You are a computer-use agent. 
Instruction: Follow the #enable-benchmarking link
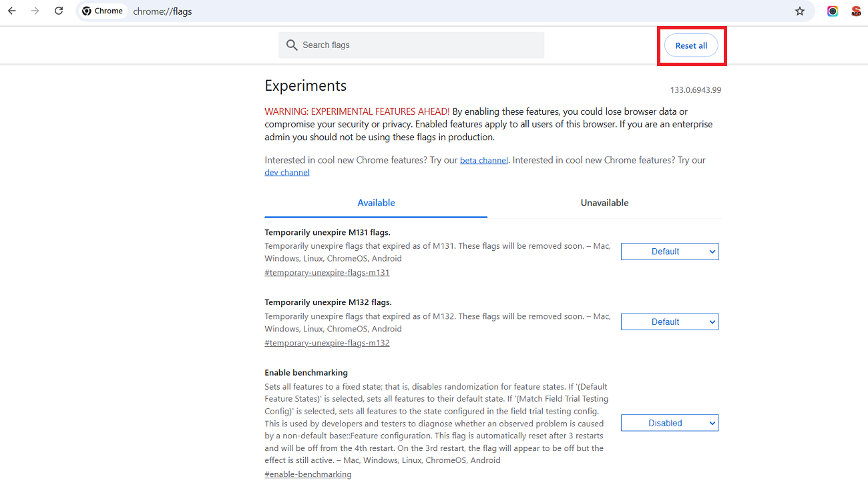(x=308, y=474)
